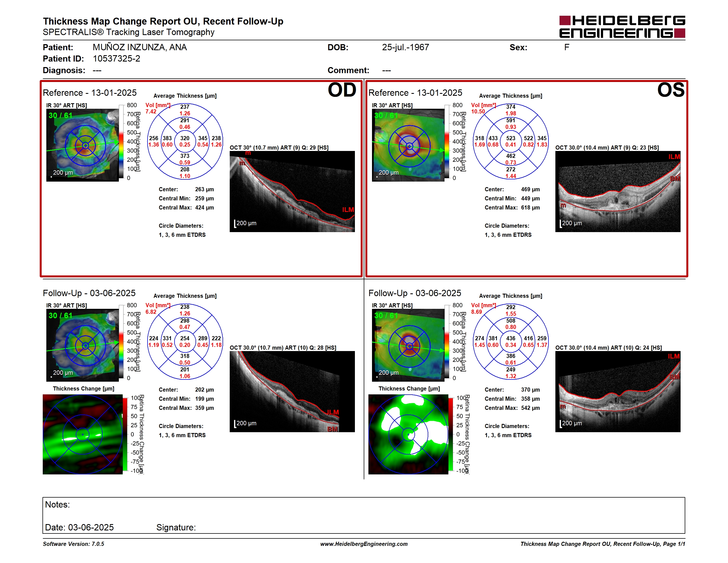Click the report title Thickness Map Change Report OU
This screenshot has height=563, width=728.
tap(163, 21)
